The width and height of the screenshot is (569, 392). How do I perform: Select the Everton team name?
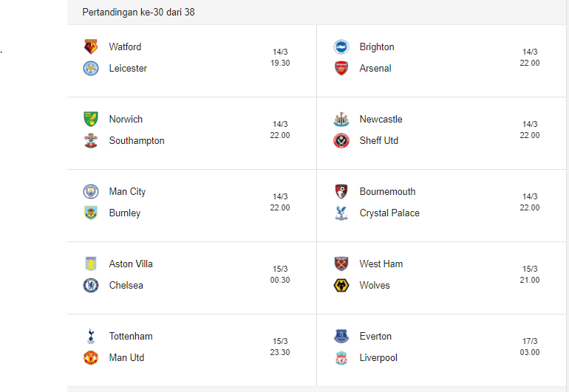pyautogui.click(x=375, y=337)
